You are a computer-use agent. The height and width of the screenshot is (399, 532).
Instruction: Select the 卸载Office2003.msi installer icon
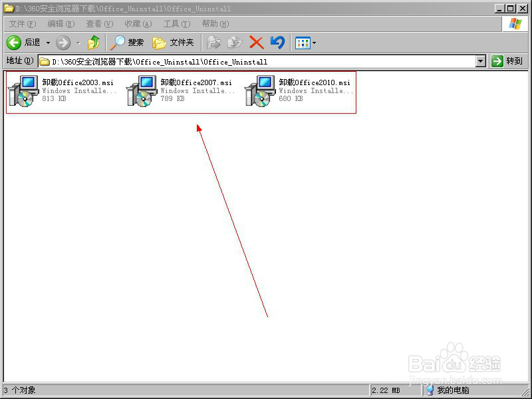point(23,90)
